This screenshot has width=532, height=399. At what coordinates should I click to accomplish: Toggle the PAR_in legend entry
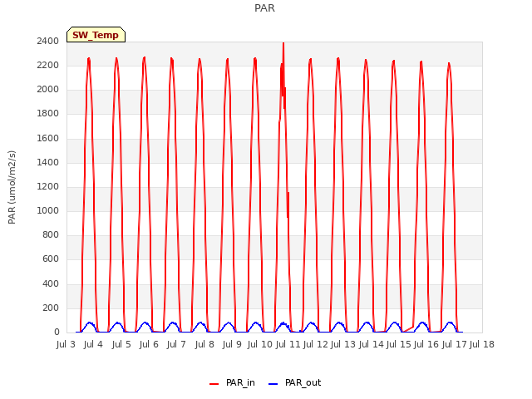[232, 382]
